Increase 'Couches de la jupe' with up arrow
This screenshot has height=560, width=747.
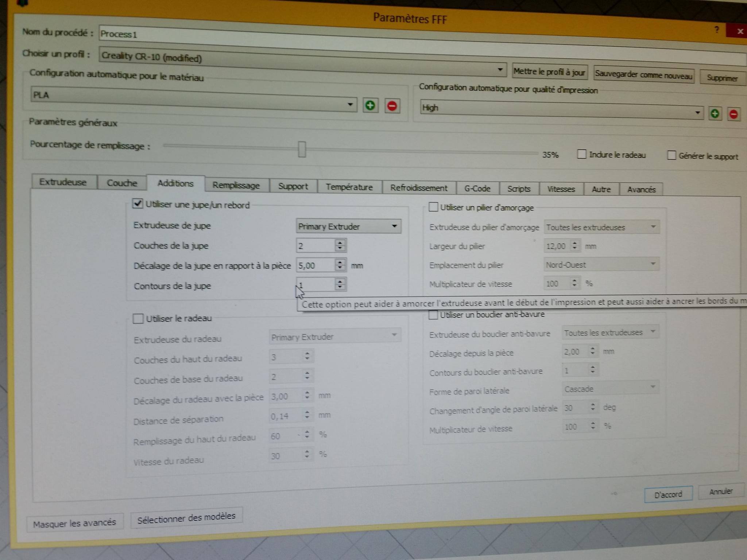pyautogui.click(x=340, y=243)
